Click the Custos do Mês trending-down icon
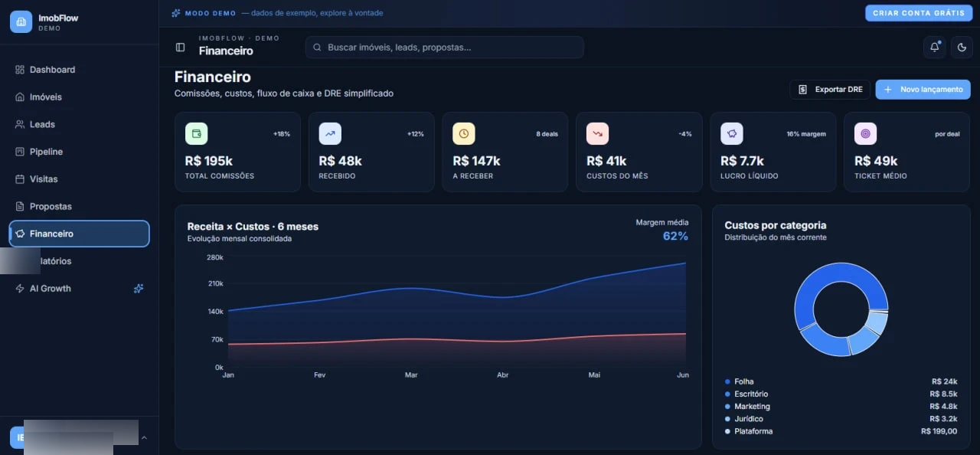Image resolution: width=980 pixels, height=455 pixels. 597,133
